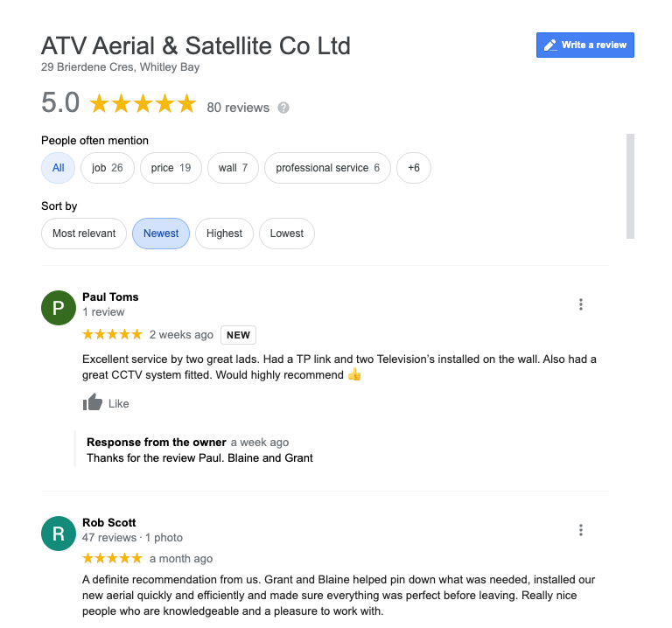Open Paul Toms' reviewer profile name

pyautogui.click(x=110, y=297)
